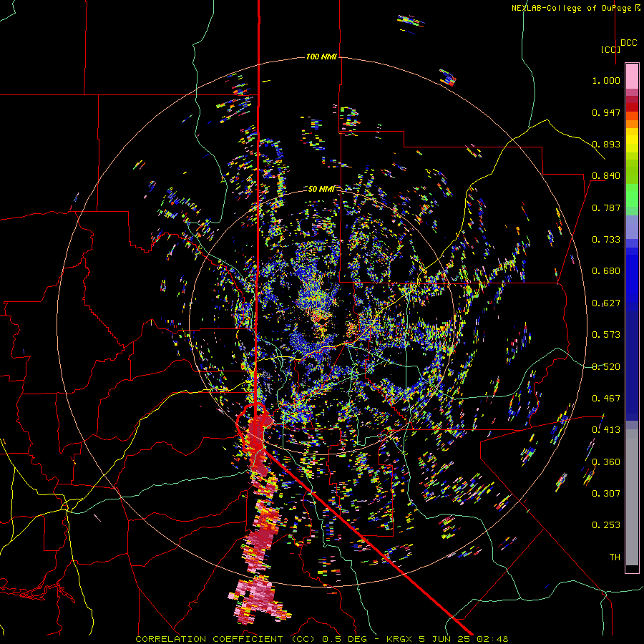Select the 0.787 scale value

pyautogui.click(x=606, y=208)
